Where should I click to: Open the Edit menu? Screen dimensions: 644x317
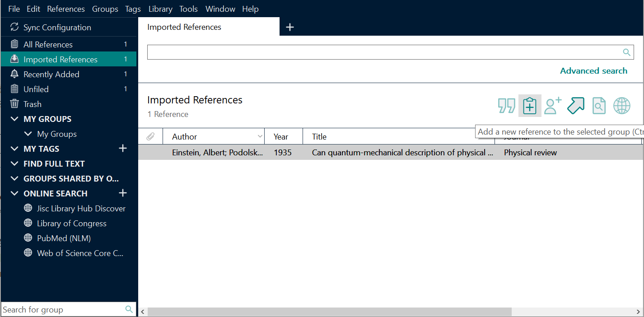coord(33,9)
